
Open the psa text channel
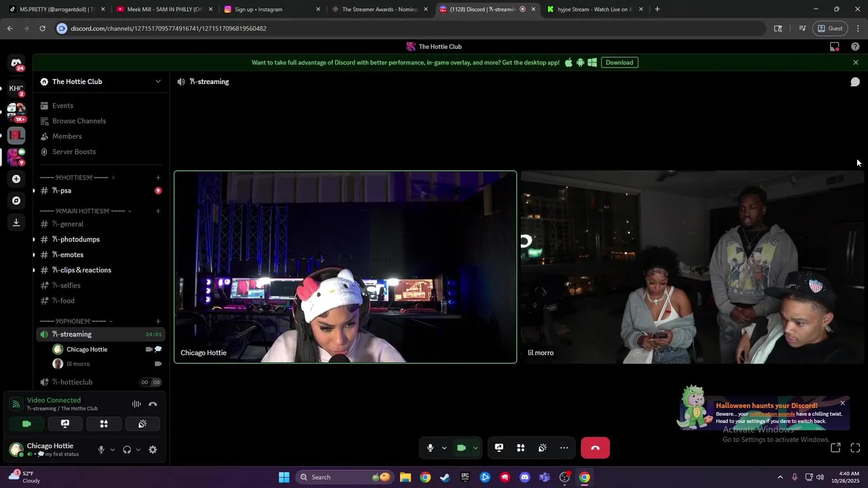click(x=100, y=190)
